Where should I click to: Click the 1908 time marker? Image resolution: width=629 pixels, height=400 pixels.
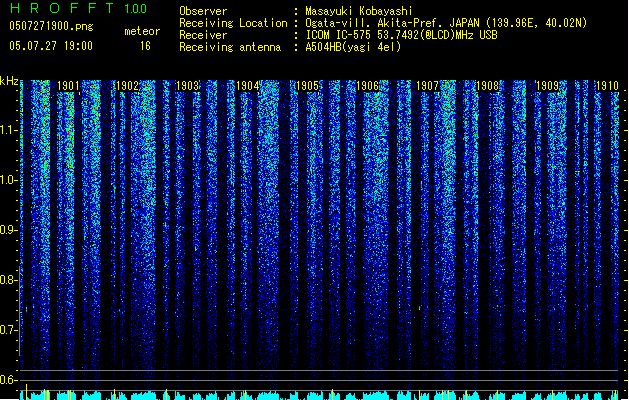coord(487,86)
